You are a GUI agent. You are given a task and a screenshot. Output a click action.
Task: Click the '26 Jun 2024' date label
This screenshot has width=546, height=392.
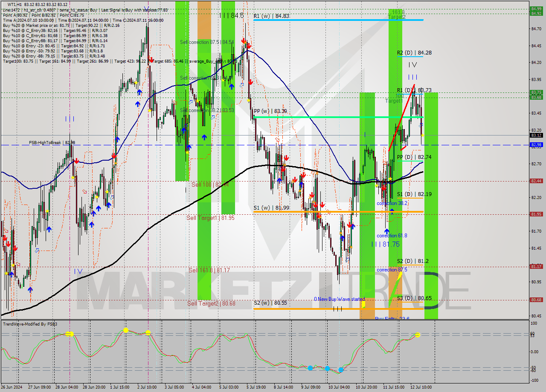point(12,387)
